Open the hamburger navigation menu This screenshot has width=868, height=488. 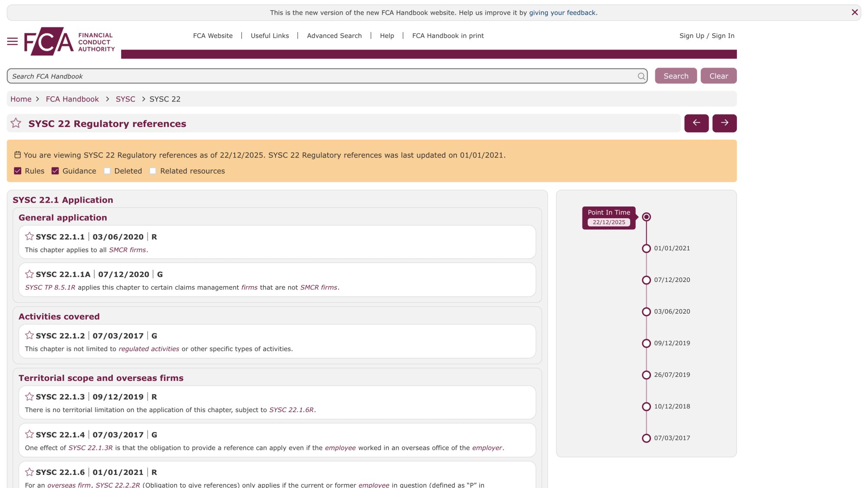coord(12,41)
